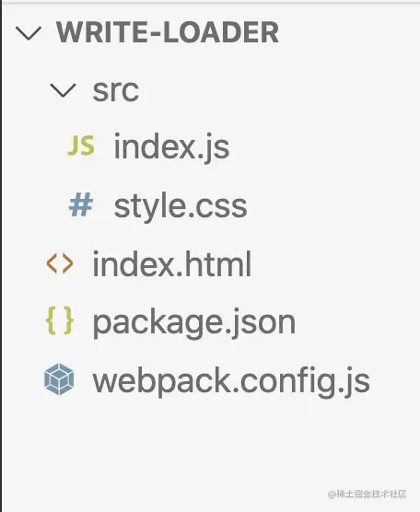Click the CSS hash icon beside style.css
The image size is (420, 512).
[81, 204]
